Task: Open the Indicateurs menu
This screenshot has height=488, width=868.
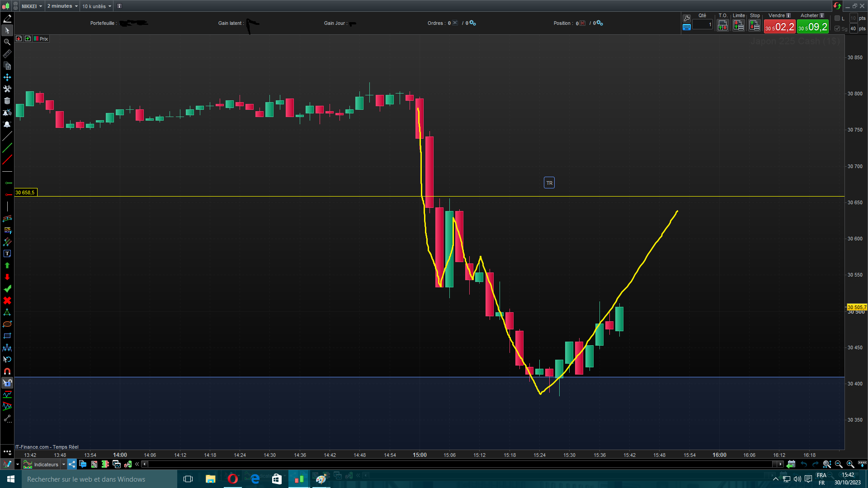Action: 46,464
